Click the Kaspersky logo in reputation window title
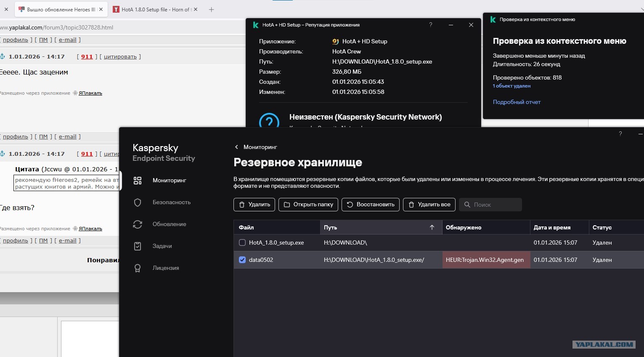This screenshot has width=644, height=357. (255, 25)
